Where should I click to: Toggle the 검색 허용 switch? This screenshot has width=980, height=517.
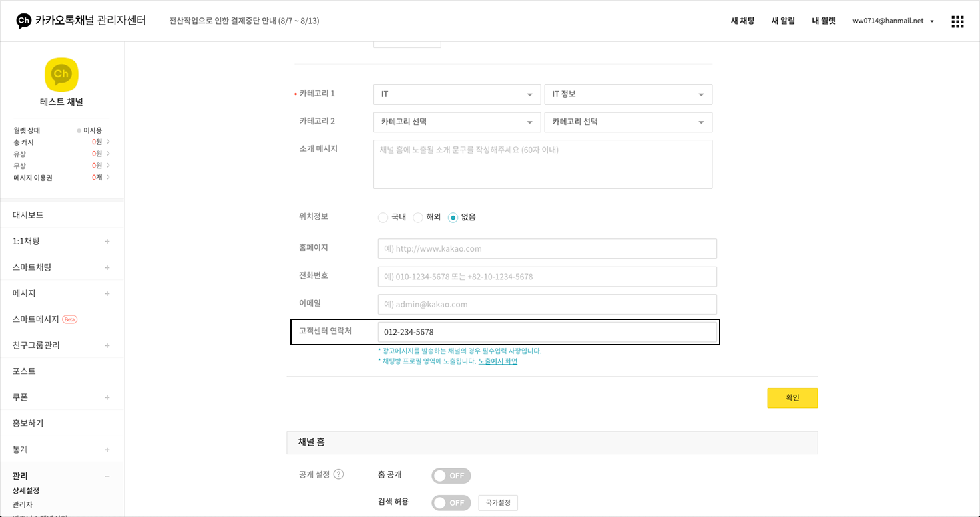[x=451, y=503]
